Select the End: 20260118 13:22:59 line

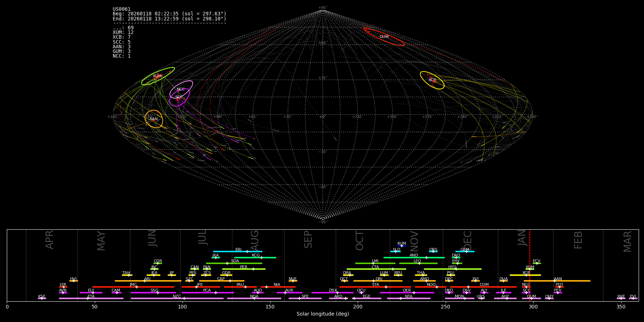pyautogui.click(x=170, y=19)
